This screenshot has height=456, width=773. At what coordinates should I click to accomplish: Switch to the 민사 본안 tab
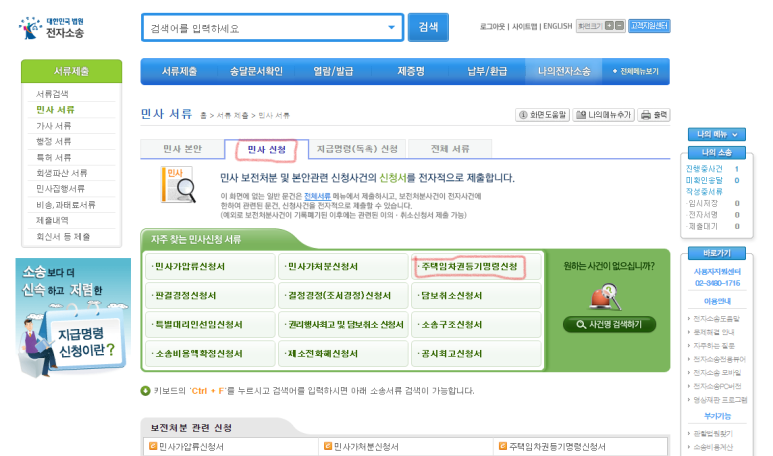point(182,149)
